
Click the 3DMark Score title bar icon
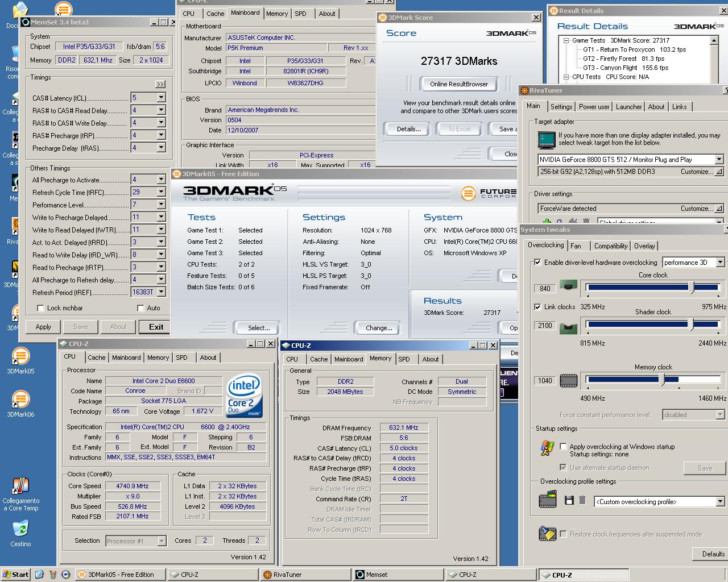(383, 17)
